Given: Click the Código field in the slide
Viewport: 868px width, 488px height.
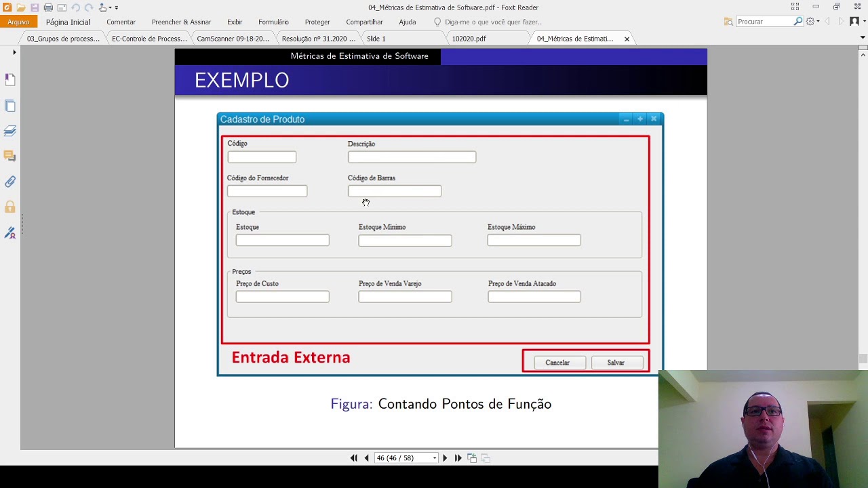Looking at the screenshot, I should coord(262,157).
